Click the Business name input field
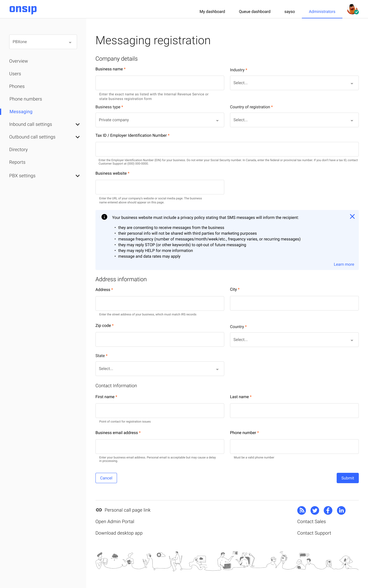Viewport: 368px width, 588px height. pyautogui.click(x=160, y=83)
